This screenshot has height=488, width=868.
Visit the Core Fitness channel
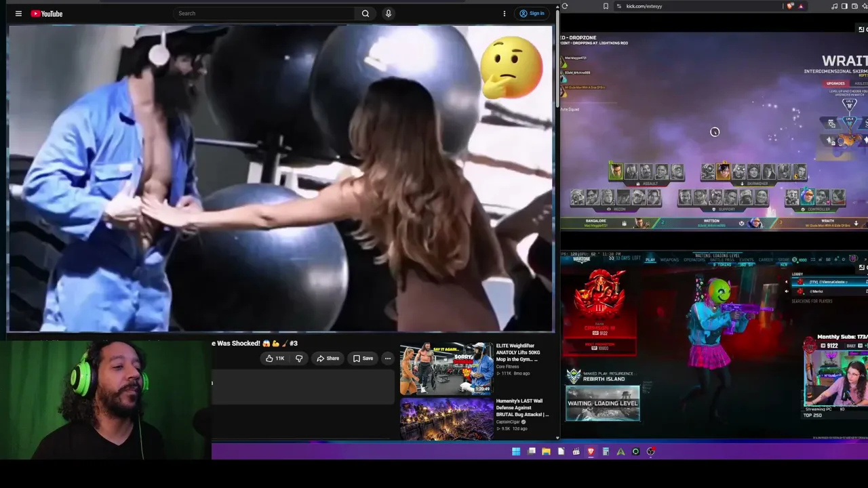click(x=507, y=367)
